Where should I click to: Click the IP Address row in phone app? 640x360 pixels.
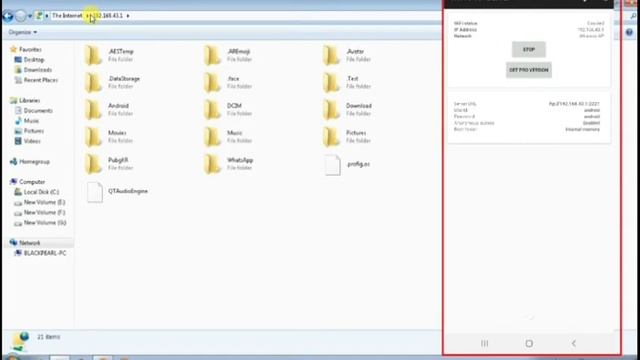[529, 30]
